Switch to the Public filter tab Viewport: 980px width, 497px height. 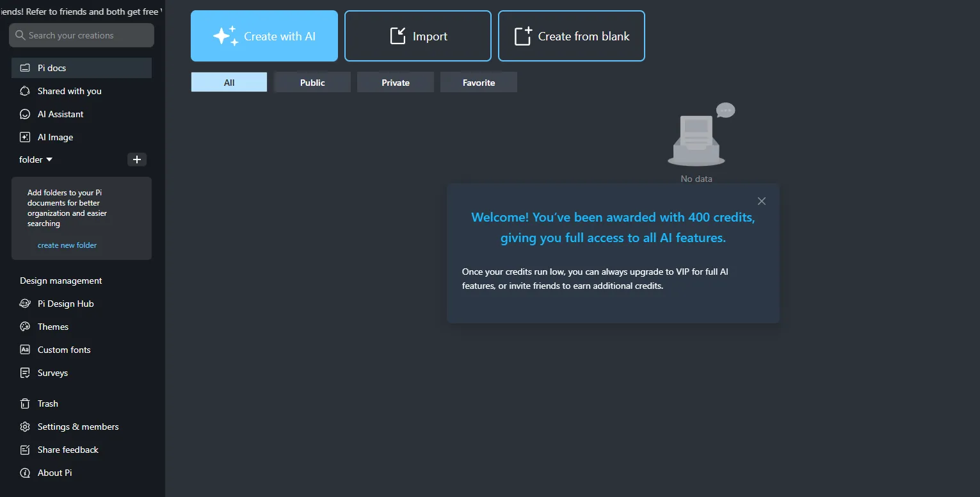coord(312,83)
